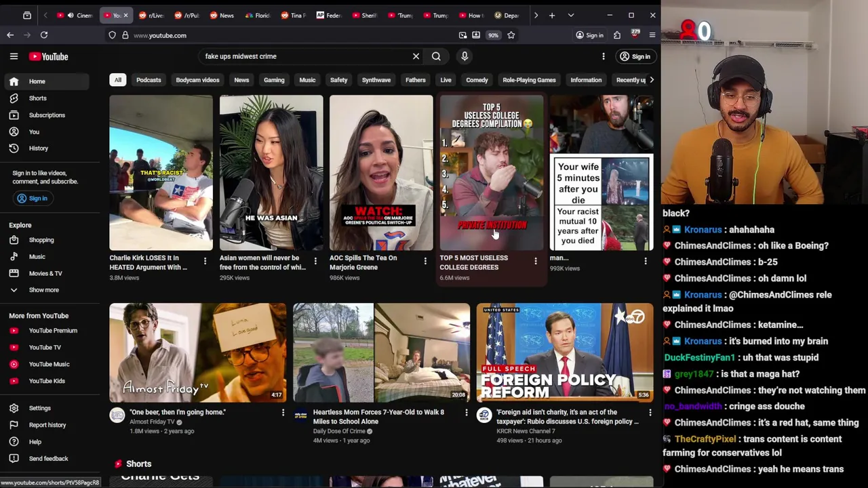
Task: Click the sidebar Sign in button
Action: pyautogui.click(x=32, y=198)
